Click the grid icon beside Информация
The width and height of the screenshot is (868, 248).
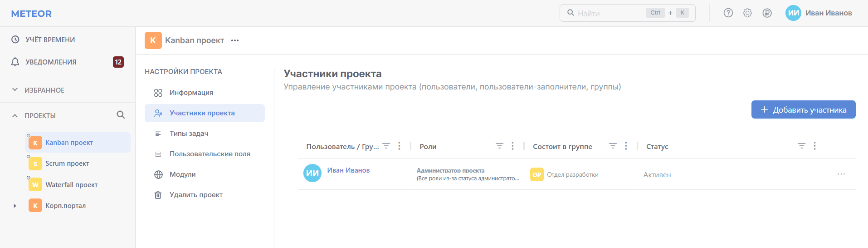(158, 93)
